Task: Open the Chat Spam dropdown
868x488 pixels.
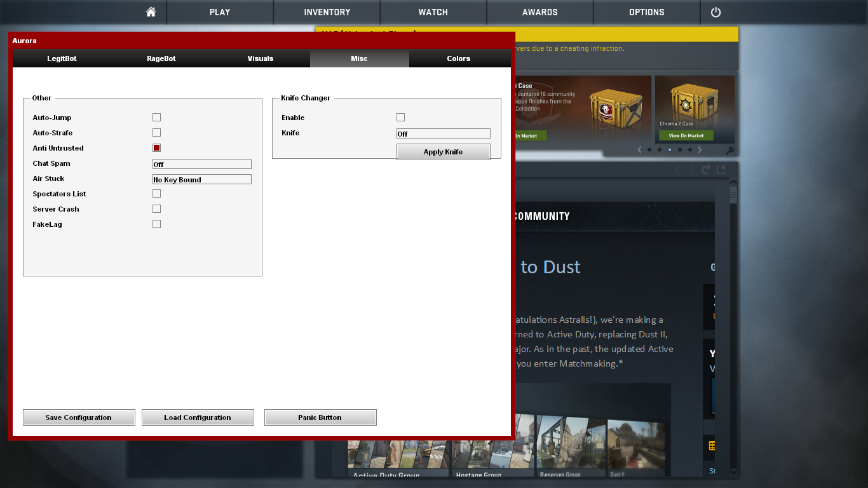Action: [202, 164]
